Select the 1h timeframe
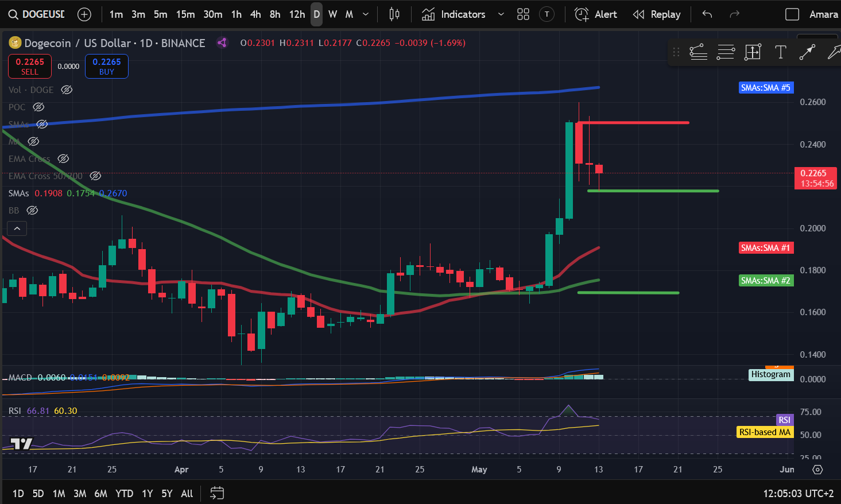Viewport: 841px width, 504px height. click(x=237, y=14)
